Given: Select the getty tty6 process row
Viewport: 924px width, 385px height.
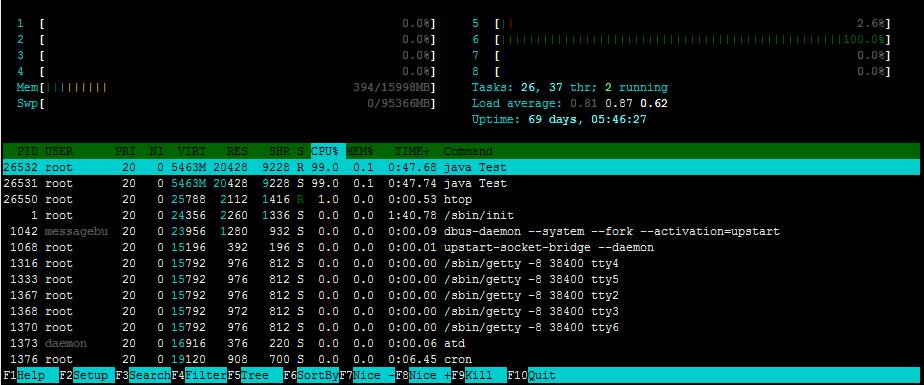Looking at the screenshot, I should pyautogui.click(x=461, y=327).
